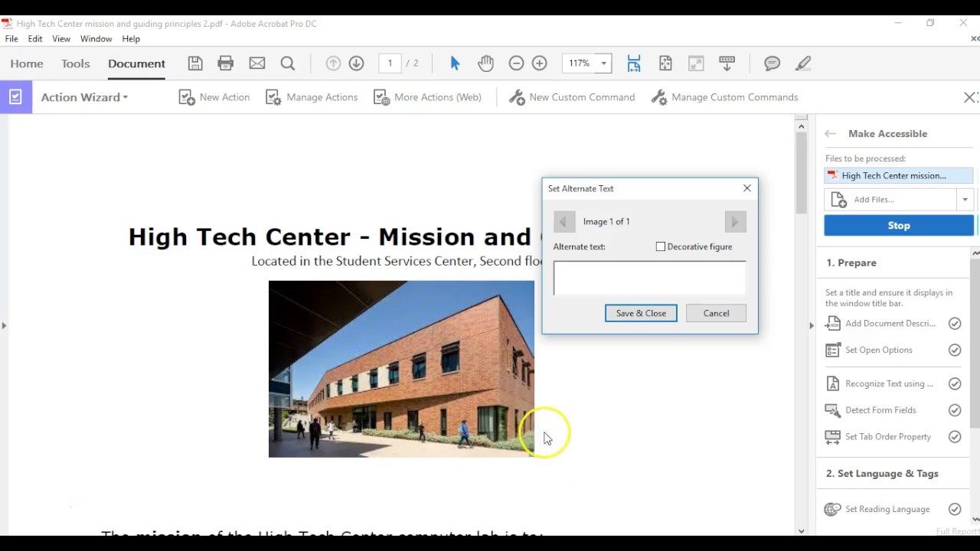Click back arrow beside Make Accessible
This screenshot has width=980, height=551.
pyautogui.click(x=830, y=134)
